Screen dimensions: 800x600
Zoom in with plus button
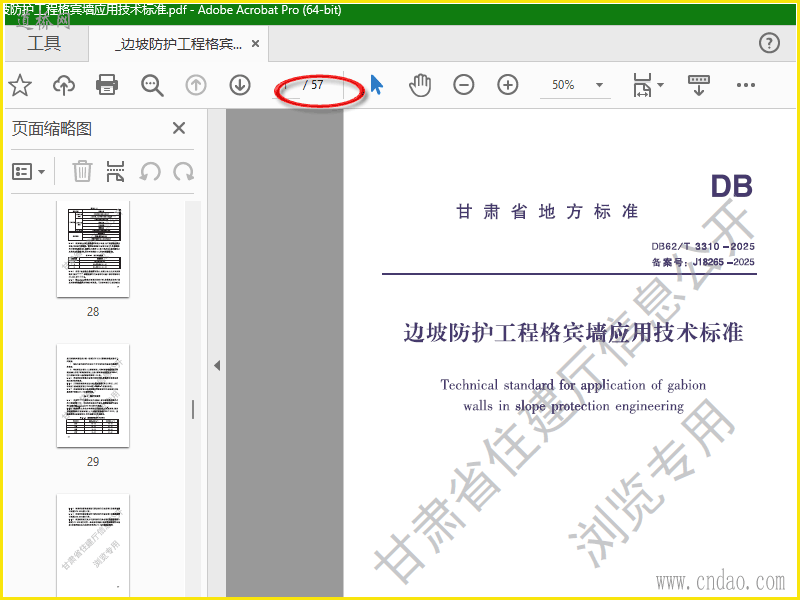(508, 85)
